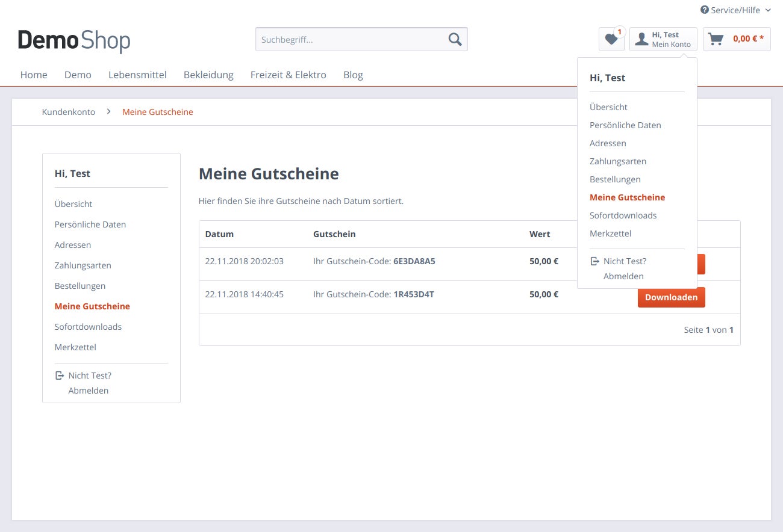Click the Kundenkonto breadcrumb link
783x532 pixels.
pyautogui.click(x=69, y=112)
